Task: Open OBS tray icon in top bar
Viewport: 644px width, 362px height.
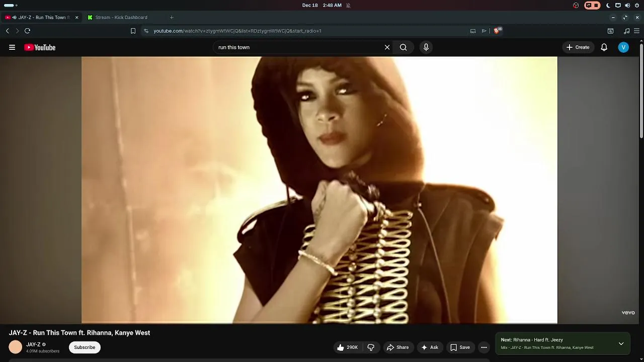Action: point(576,5)
